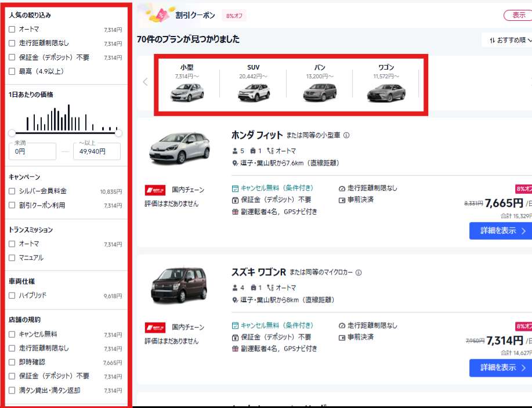The image size is (532, 408).
Task: Check 割引クーポン利用 filter
Action: pyautogui.click(x=12, y=205)
